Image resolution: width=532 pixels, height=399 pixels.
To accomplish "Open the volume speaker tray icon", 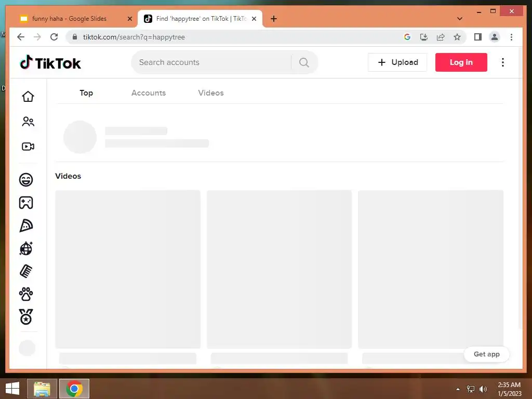I will tap(483, 389).
